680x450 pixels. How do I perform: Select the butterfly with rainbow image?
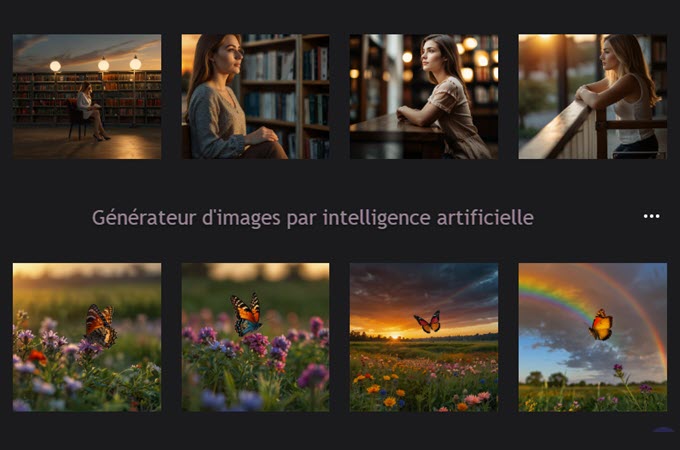coord(592,337)
